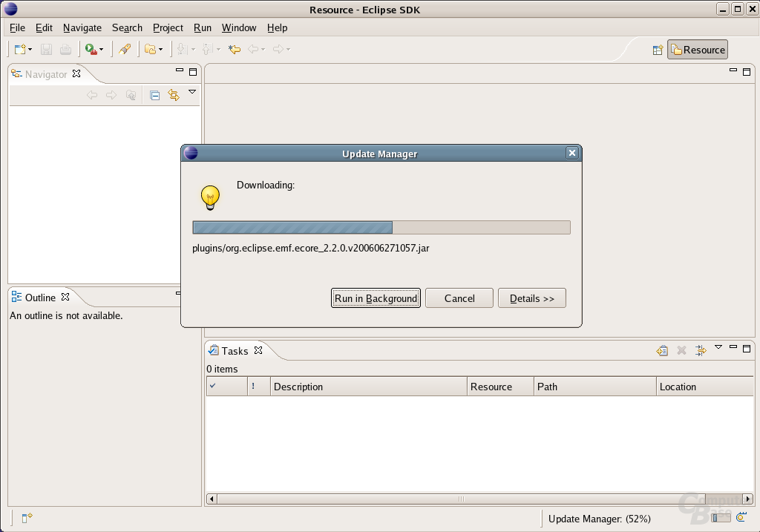
Task: Open the Navigate menu
Action: pos(82,27)
